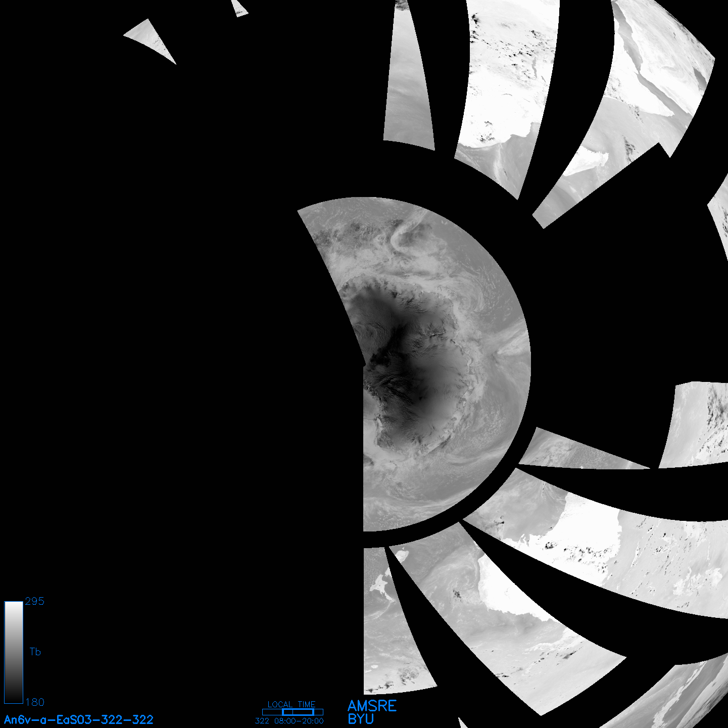This screenshot has width=728, height=728.
Task: Click the Tb legend label
Action: point(35,652)
